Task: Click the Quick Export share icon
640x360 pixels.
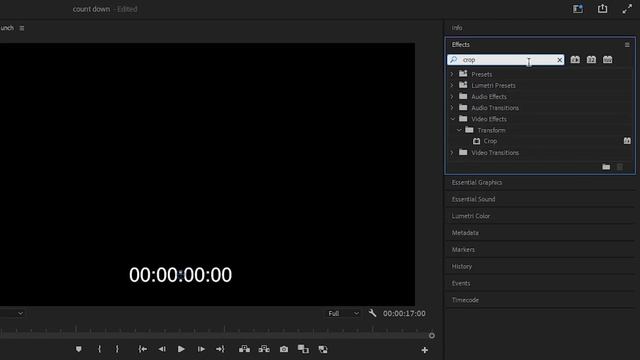Action: [602, 9]
